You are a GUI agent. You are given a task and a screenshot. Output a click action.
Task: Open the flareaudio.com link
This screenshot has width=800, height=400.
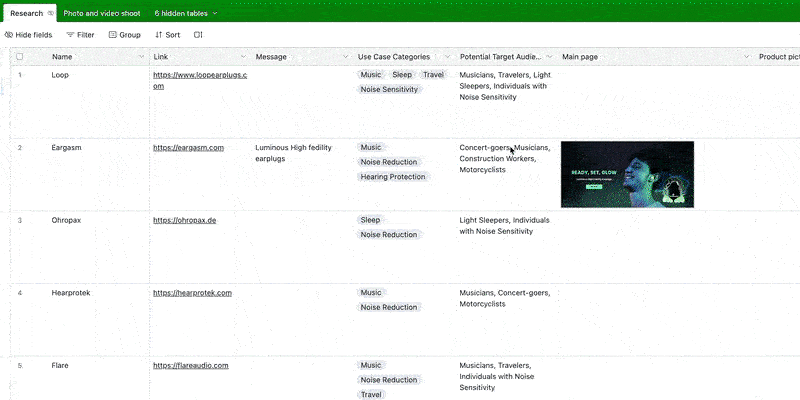191,365
